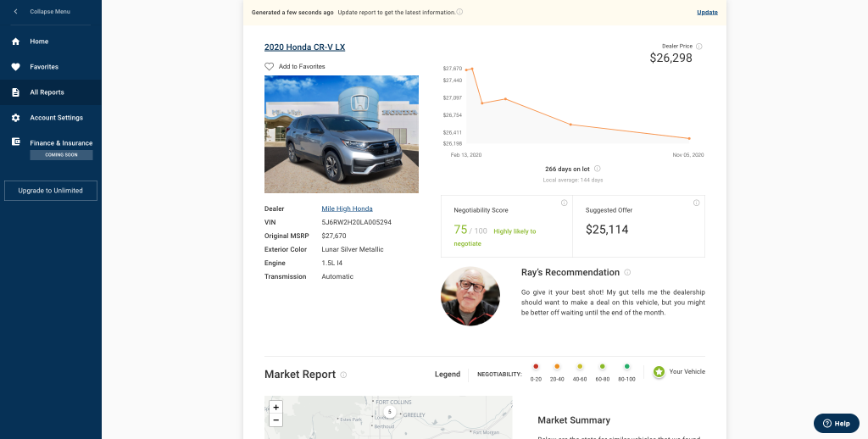868x439 pixels.
Task: Click the Home house icon
Action: (x=15, y=42)
